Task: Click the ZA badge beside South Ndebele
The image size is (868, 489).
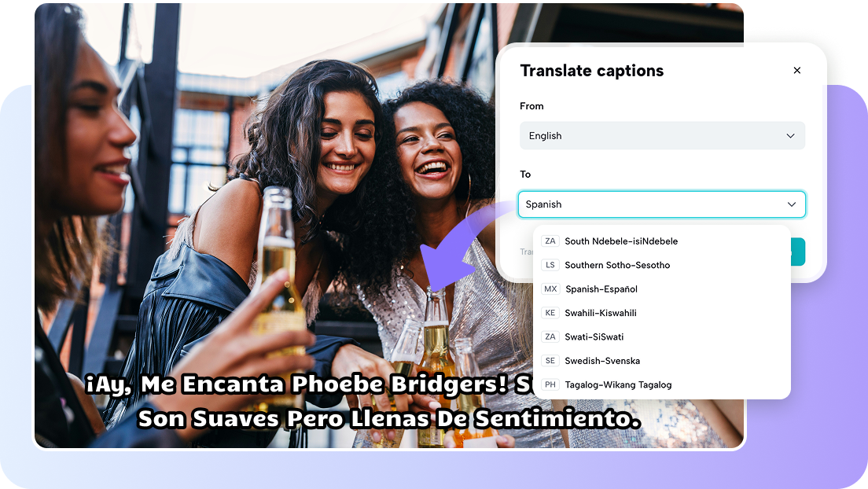Action: tap(550, 241)
